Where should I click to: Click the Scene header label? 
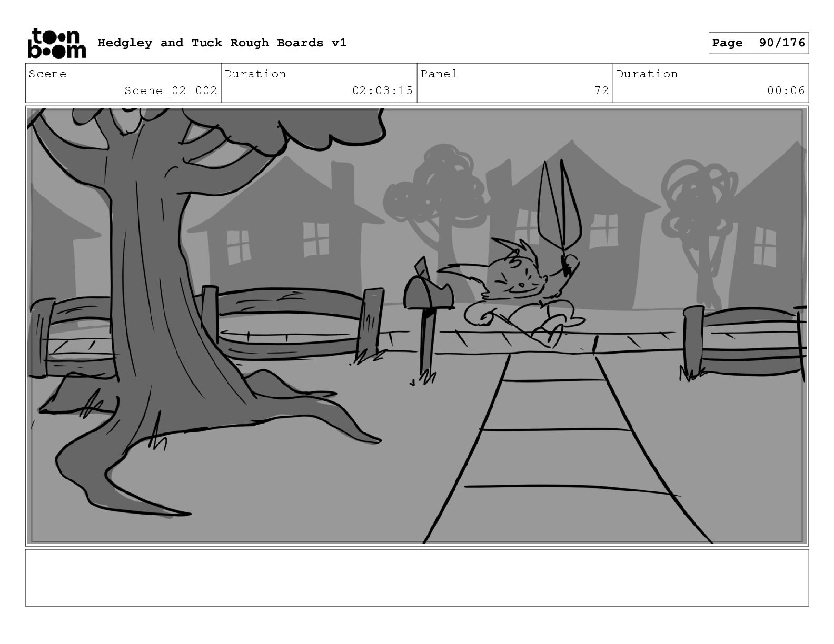[48, 74]
